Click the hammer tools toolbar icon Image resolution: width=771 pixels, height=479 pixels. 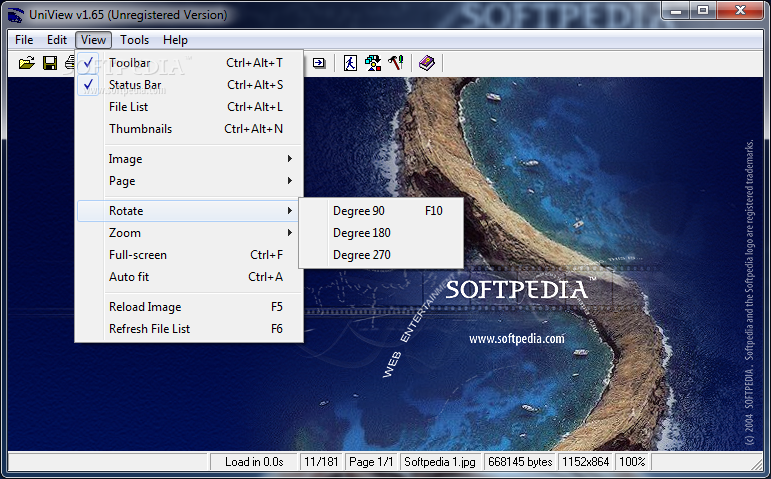click(x=396, y=63)
